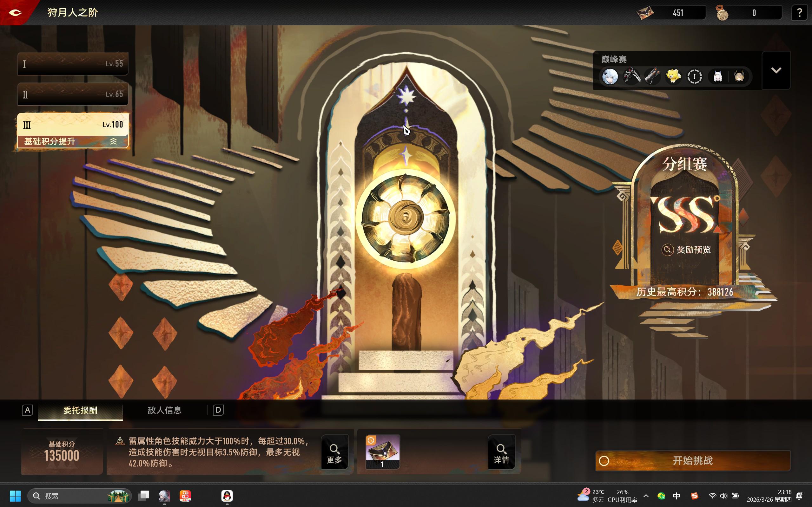812x507 pixels.
Task: Switch to the 委托报酬 tab
Action: point(80,410)
